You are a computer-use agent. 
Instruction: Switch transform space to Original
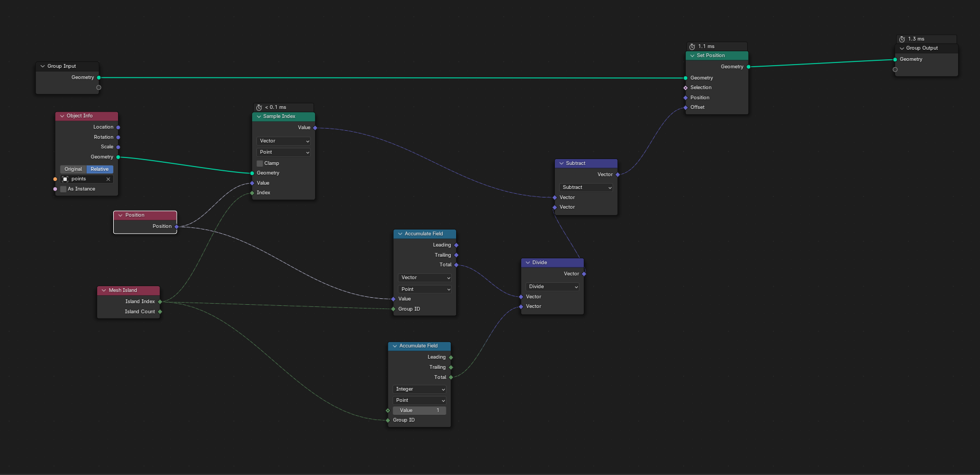click(73, 169)
